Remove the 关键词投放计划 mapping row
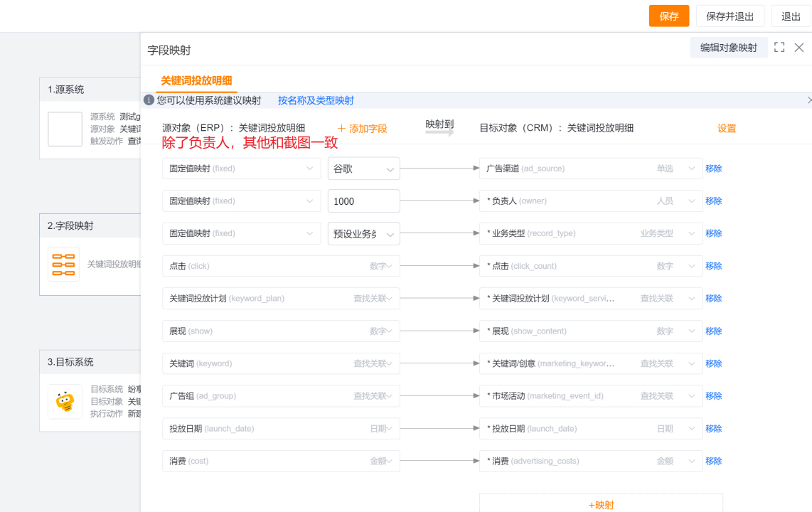The height and width of the screenshot is (512, 812). click(x=713, y=298)
